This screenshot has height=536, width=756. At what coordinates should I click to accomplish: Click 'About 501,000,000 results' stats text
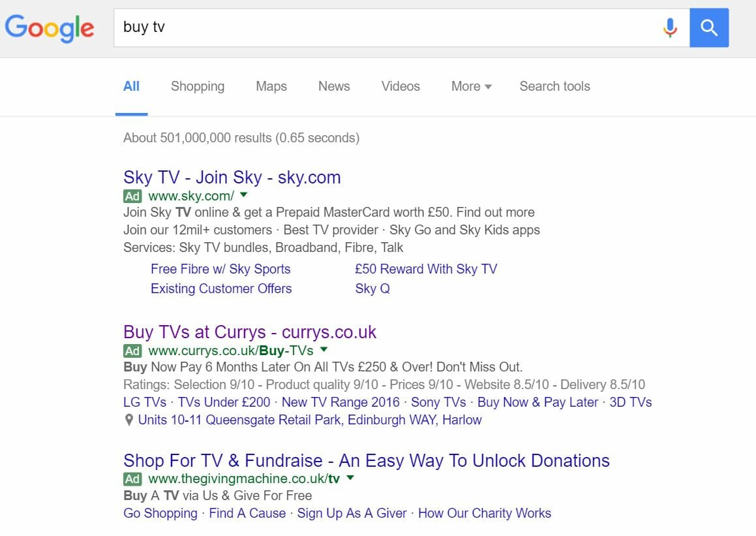[x=241, y=138]
